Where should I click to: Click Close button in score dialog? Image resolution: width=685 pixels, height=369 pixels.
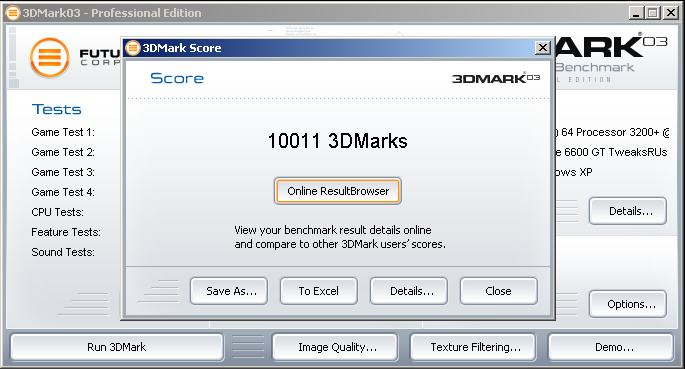coord(498,291)
